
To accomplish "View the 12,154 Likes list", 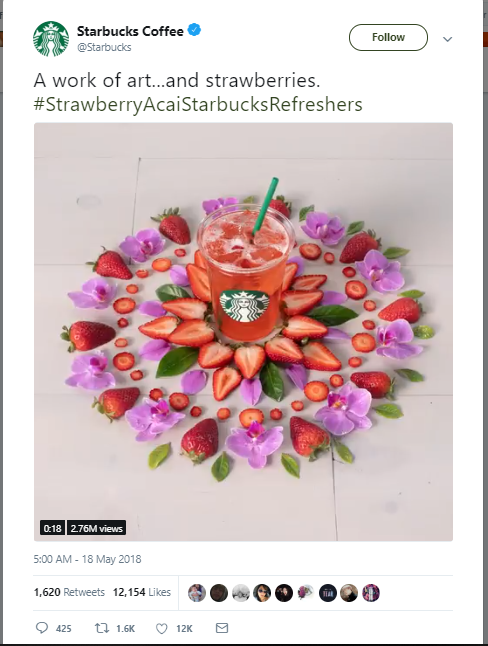I will (x=142, y=592).
